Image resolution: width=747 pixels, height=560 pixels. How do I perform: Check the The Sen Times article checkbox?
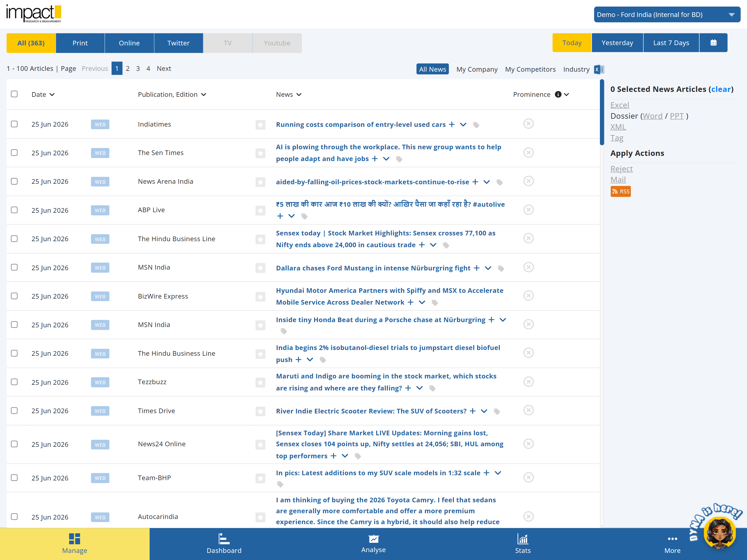point(14,153)
